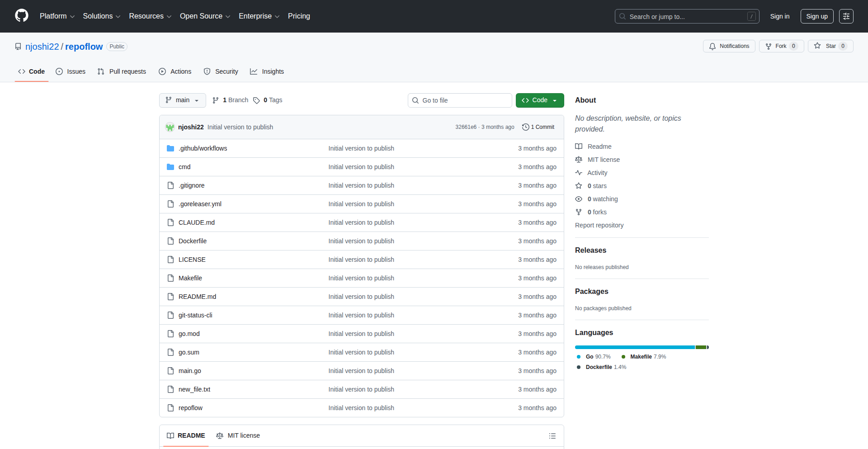The width and height of the screenshot is (868, 449).
Task: Open the main branch dropdown
Action: pos(182,100)
